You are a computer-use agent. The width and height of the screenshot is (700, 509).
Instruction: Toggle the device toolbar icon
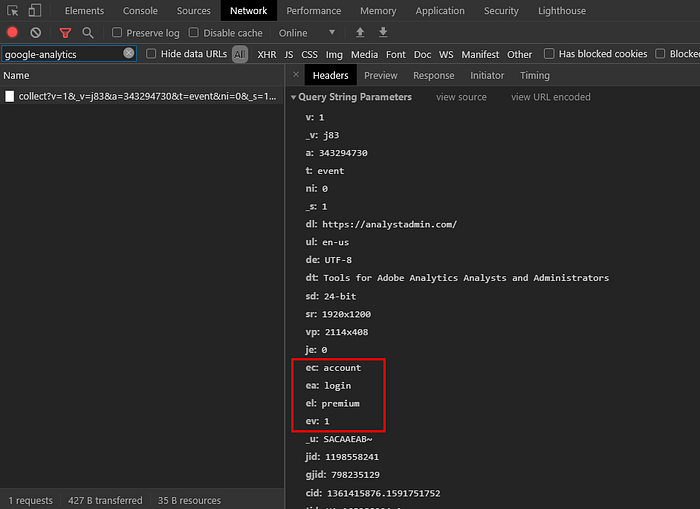(34, 11)
